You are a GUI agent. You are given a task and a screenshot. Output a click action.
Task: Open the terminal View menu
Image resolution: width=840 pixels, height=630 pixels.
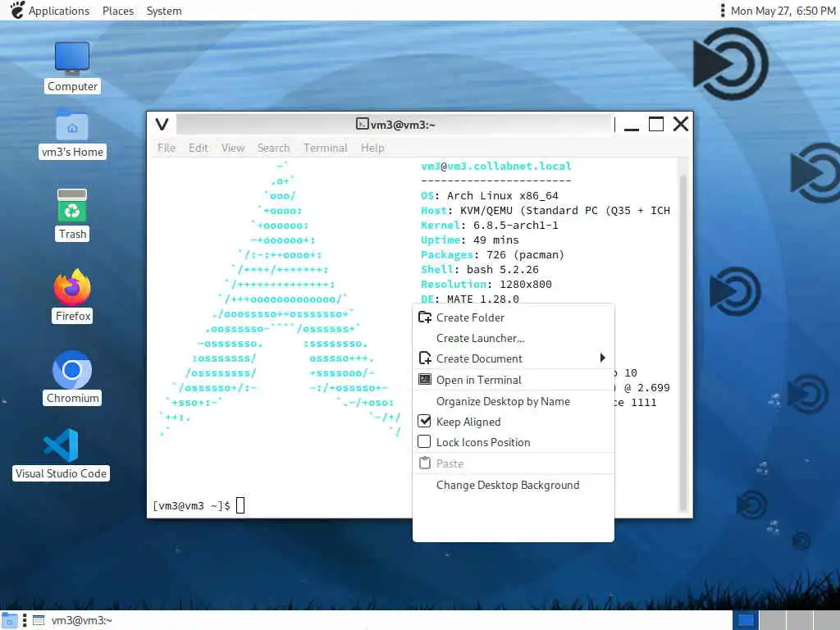233,148
